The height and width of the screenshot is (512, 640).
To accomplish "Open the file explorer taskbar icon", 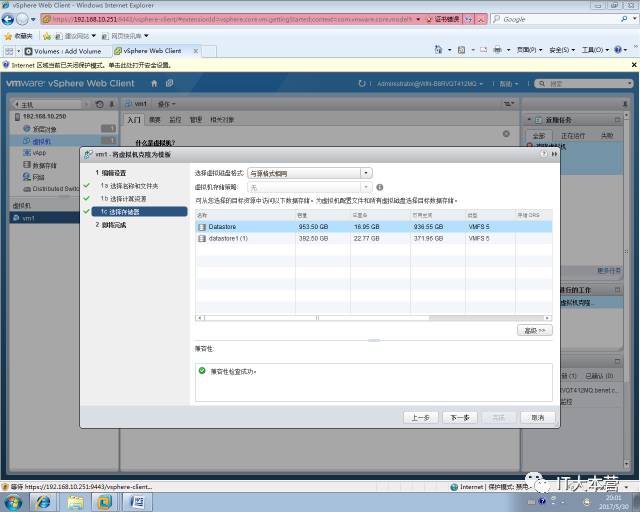I will [76, 502].
